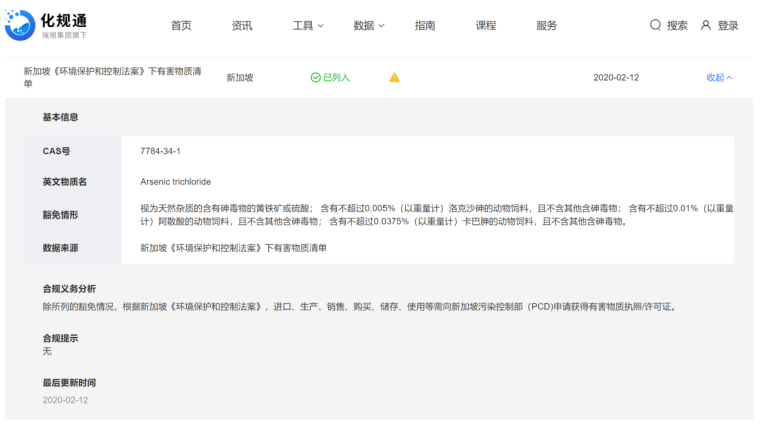Image resolution: width=765 pixels, height=432 pixels.
Task: Click the user profile icon beside 登录
Action: pos(706,25)
